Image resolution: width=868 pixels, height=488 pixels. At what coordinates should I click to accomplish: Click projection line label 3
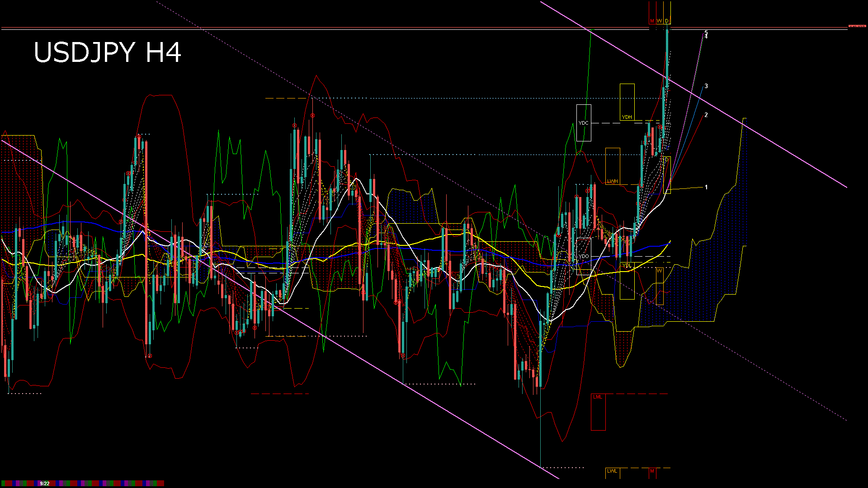[x=706, y=86]
